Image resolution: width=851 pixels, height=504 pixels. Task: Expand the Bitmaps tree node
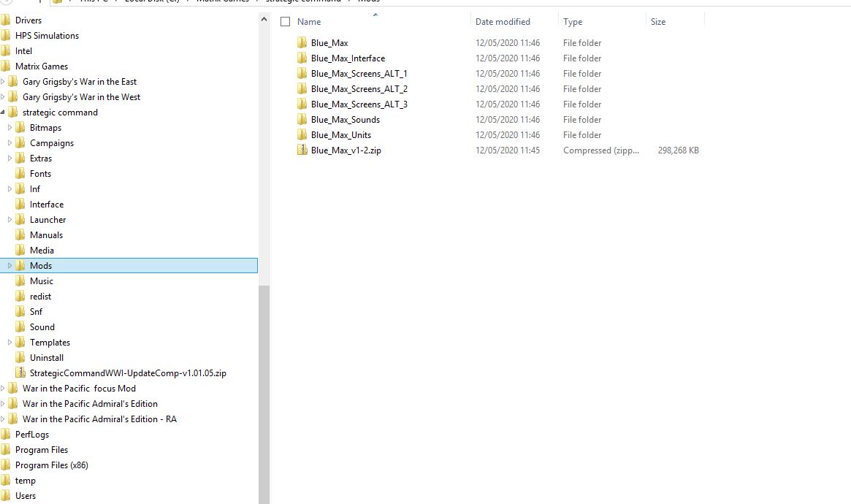(9, 128)
